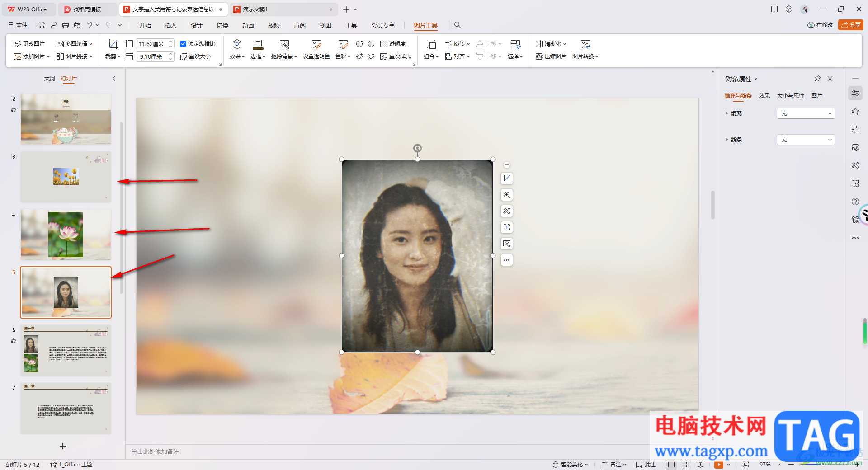Open the crop tool beside the picture

tap(507, 179)
